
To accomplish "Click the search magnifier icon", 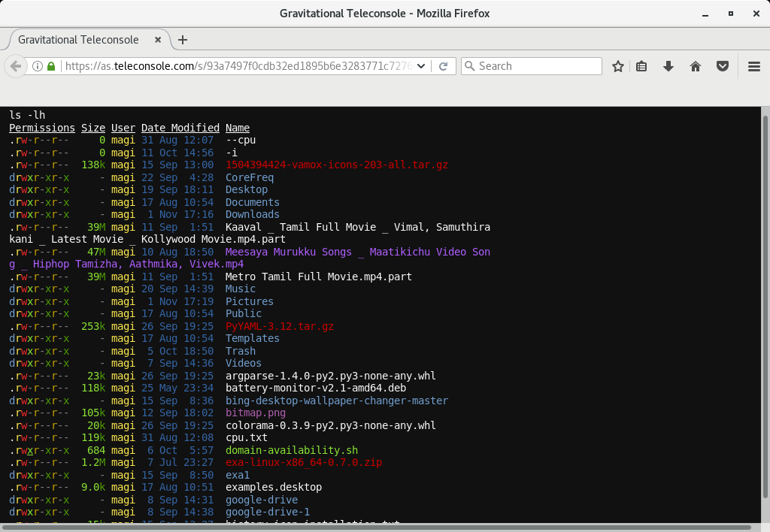I will click(x=469, y=66).
